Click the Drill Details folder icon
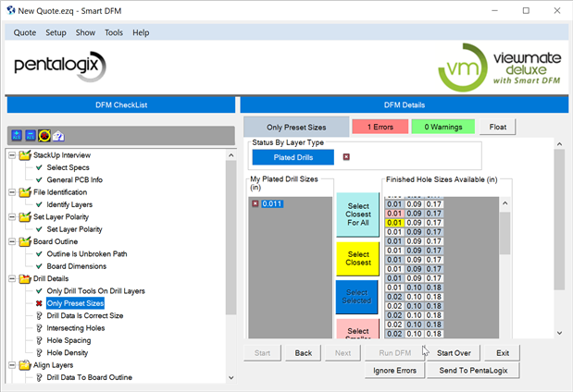 coord(24,279)
